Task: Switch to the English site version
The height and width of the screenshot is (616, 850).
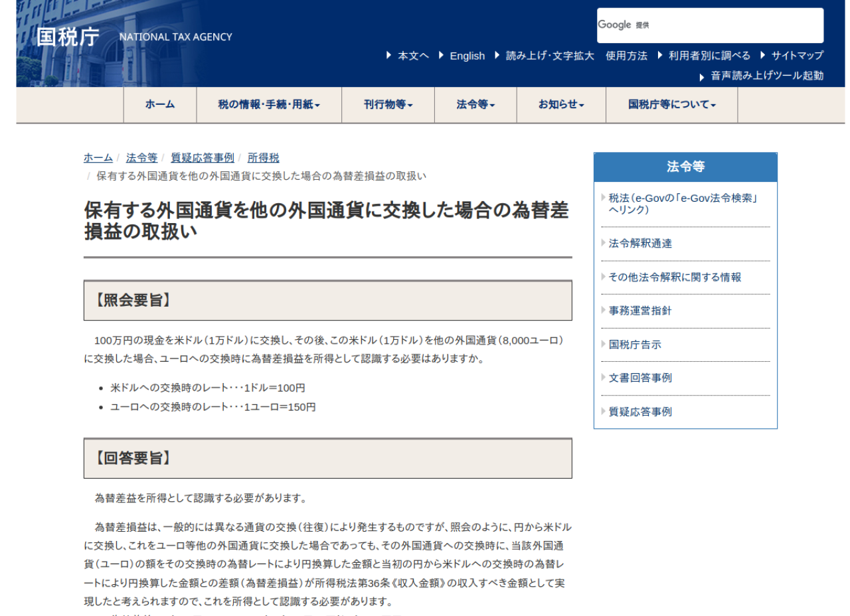Action: [x=467, y=56]
